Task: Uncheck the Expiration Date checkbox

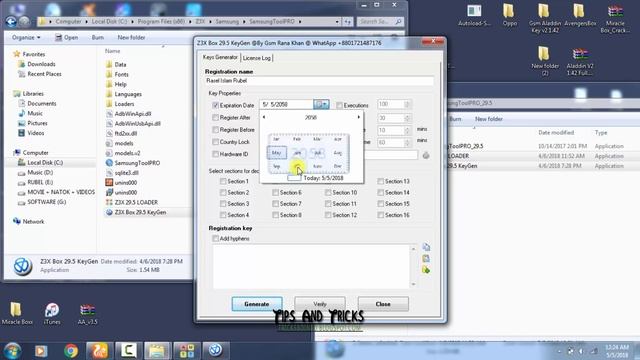Action: [216, 105]
